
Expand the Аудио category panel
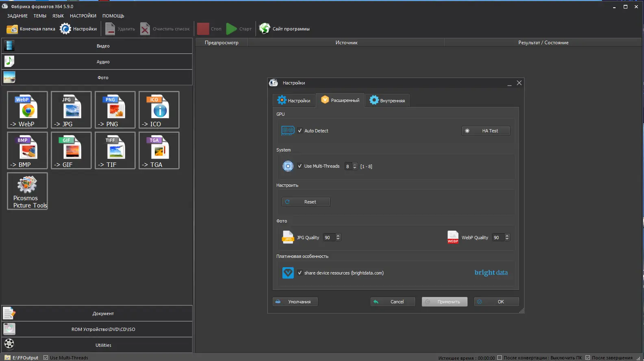pyautogui.click(x=97, y=62)
